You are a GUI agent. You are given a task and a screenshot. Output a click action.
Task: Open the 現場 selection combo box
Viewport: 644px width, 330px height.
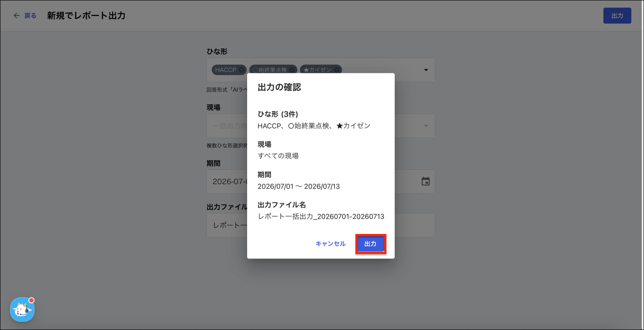(x=321, y=126)
